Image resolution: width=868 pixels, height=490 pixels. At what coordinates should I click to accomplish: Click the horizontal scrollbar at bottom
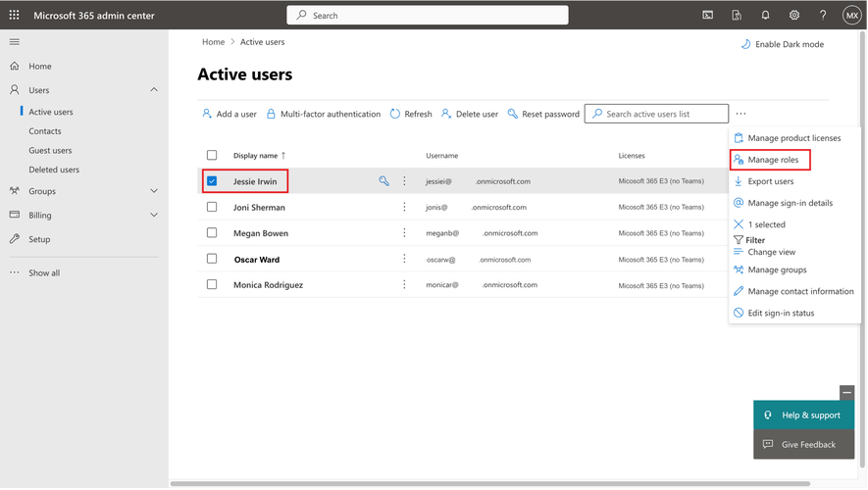pos(490,483)
